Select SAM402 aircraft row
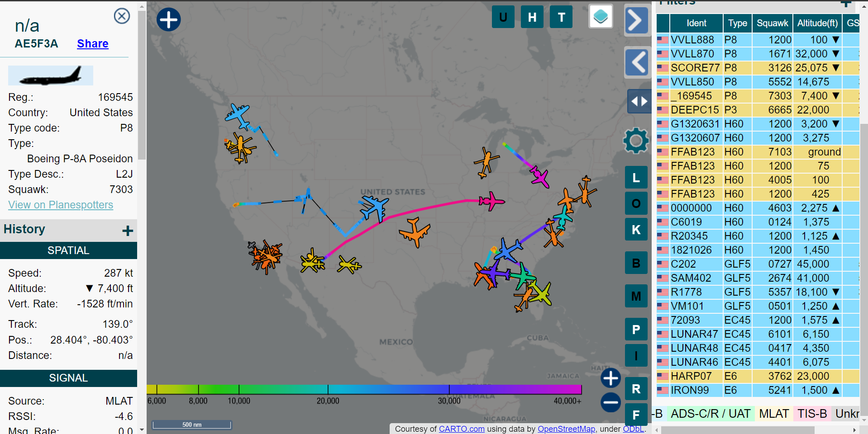The width and height of the screenshot is (868, 434). [x=758, y=278]
